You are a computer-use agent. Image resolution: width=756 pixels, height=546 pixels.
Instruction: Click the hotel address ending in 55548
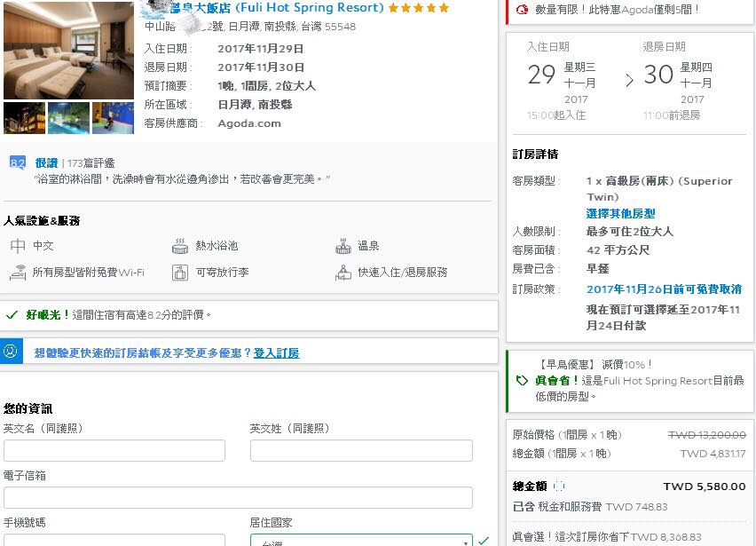[250, 27]
